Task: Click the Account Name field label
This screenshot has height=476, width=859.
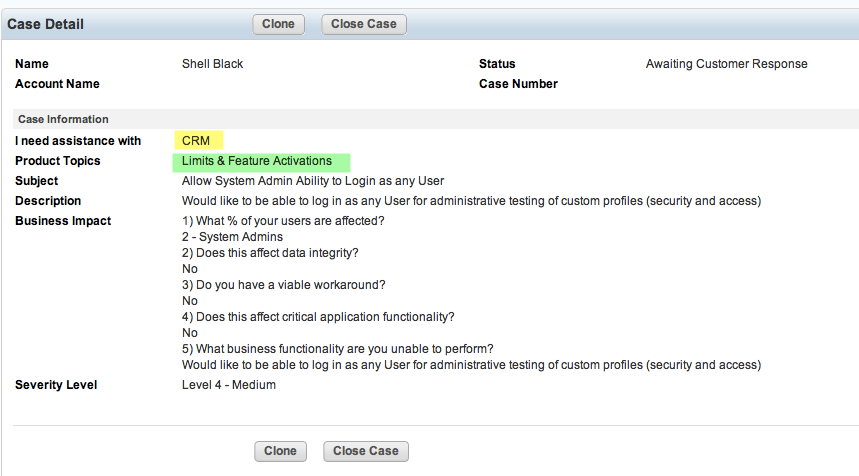Action: click(x=58, y=84)
